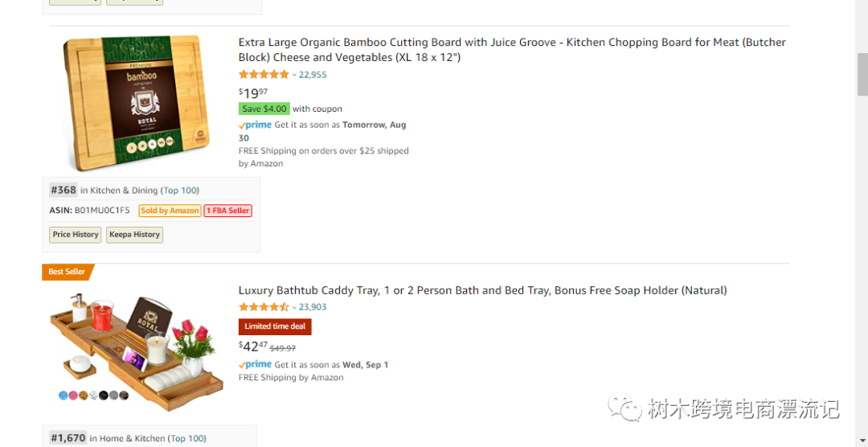Open the Luxury Bathtub Caddy Tray title link

point(482,290)
